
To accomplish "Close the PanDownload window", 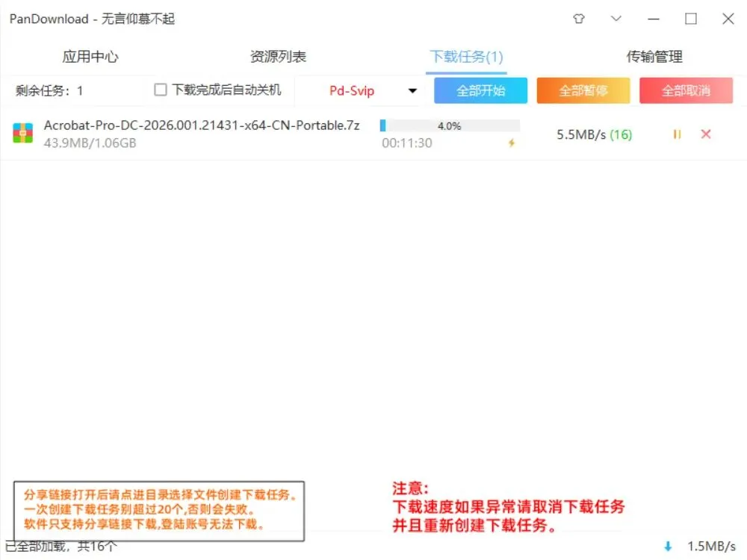I will (728, 19).
